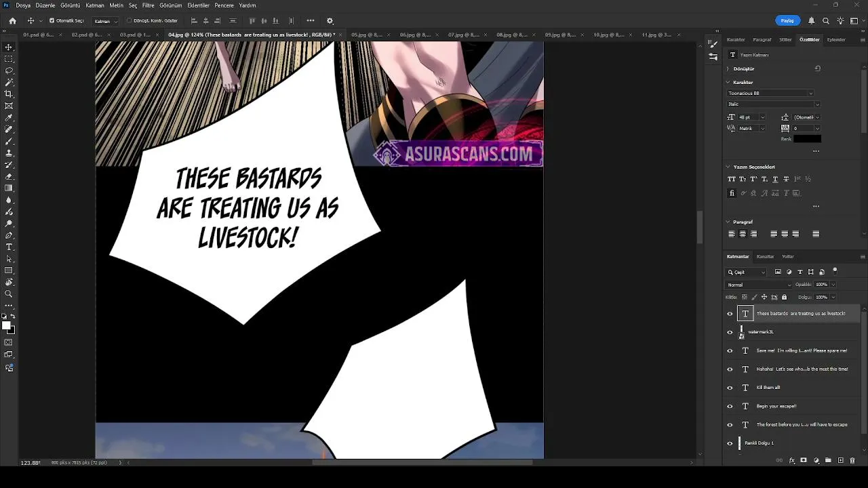The height and width of the screenshot is (488, 868).
Task: Select the Move tool in the toolbox
Action: click(9, 47)
